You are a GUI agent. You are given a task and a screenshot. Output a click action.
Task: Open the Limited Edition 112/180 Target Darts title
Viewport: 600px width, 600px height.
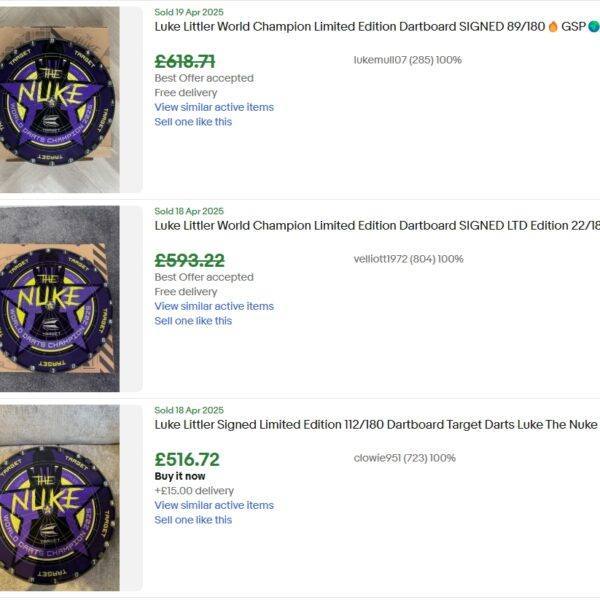tap(376, 425)
